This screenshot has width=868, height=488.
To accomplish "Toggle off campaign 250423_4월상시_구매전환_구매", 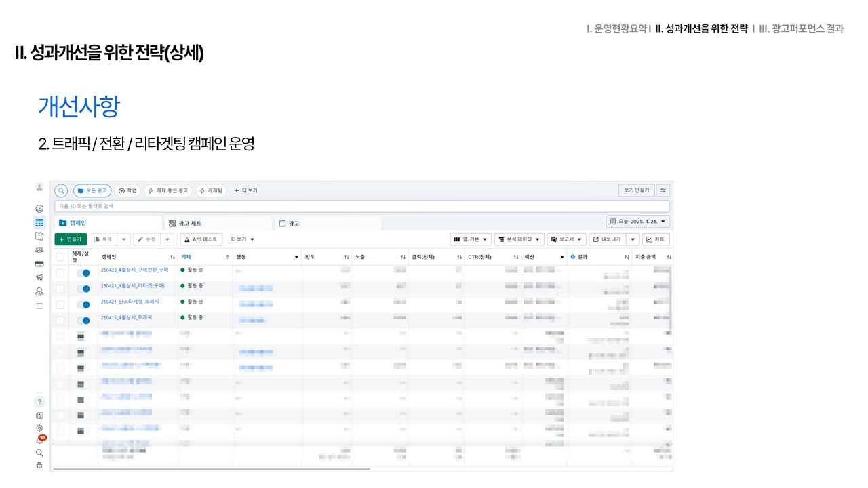I will tap(83, 272).
